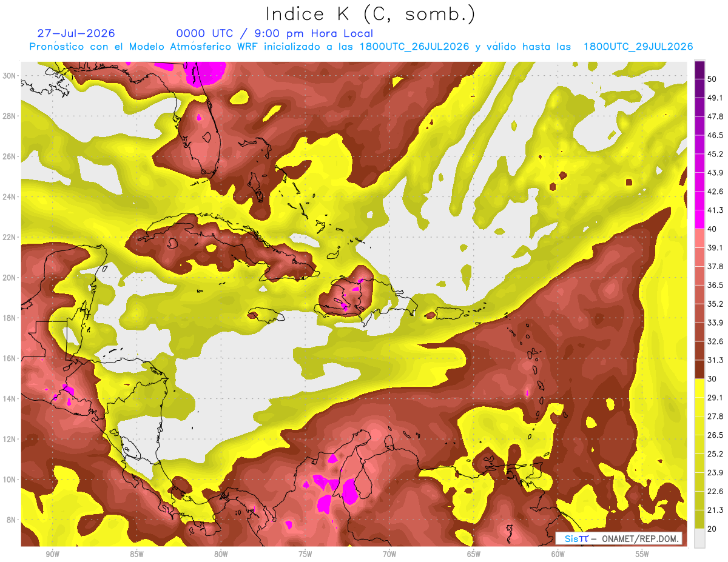The width and height of the screenshot is (728, 562).
Task: Click the longitude axis label '70W'
Action: click(389, 554)
